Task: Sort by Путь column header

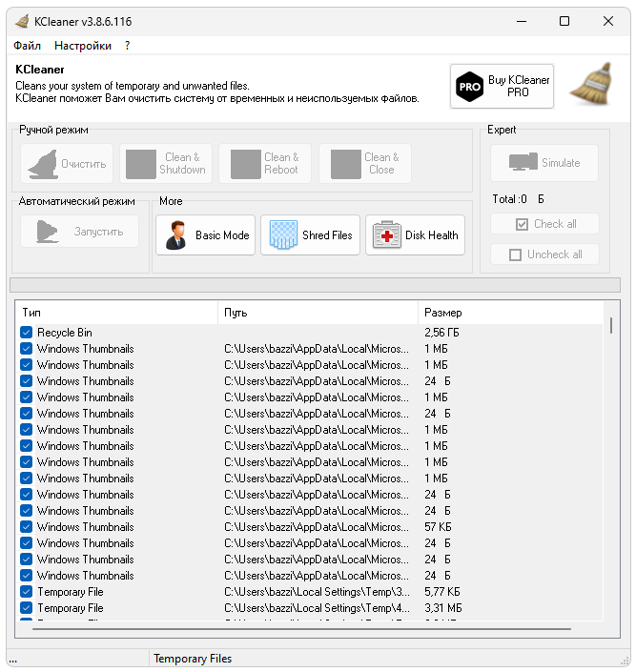Action: click(x=318, y=313)
